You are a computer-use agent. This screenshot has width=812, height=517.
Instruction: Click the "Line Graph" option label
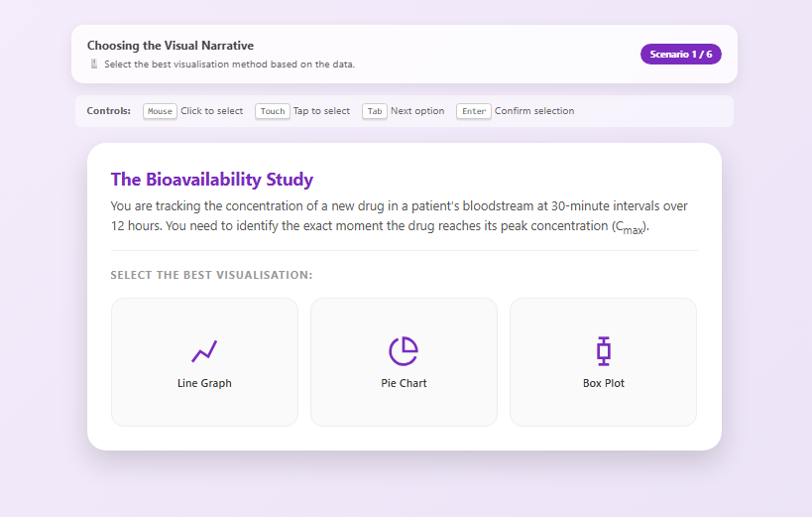pyautogui.click(x=204, y=383)
